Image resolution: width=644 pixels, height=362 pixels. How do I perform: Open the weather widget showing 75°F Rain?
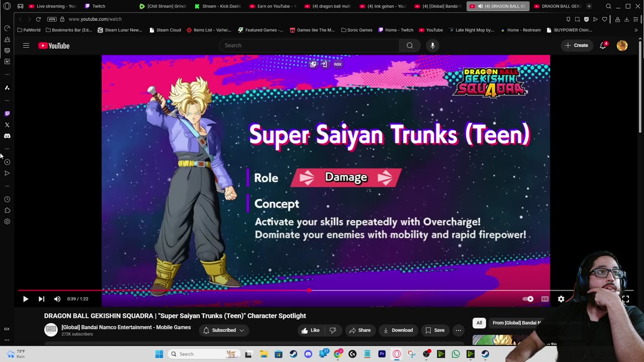click(x=15, y=354)
